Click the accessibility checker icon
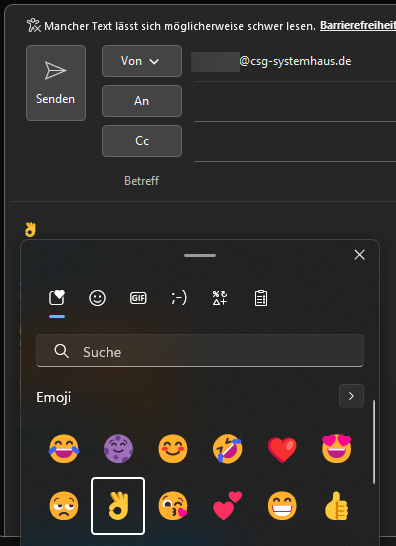The height and width of the screenshot is (546, 396). coord(34,25)
